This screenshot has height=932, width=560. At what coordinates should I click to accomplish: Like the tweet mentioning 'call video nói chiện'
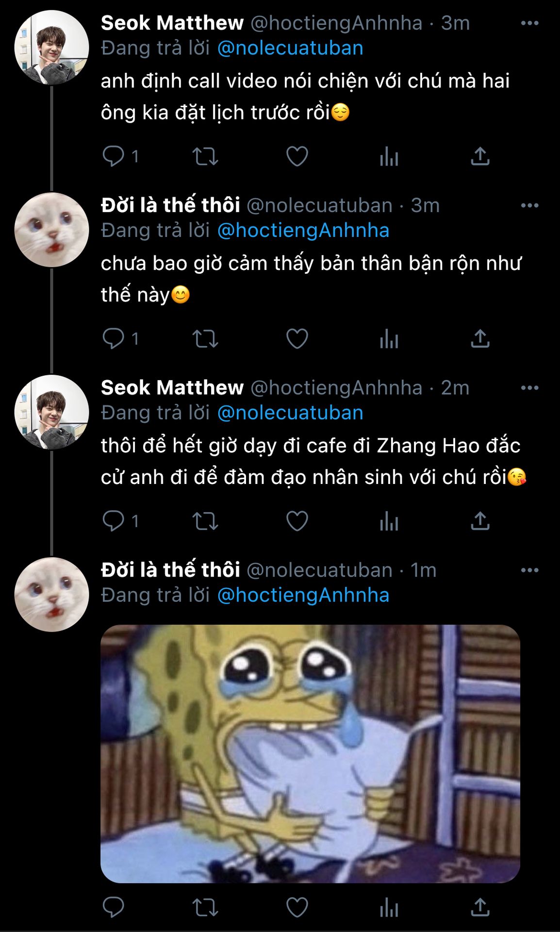pos(297,156)
